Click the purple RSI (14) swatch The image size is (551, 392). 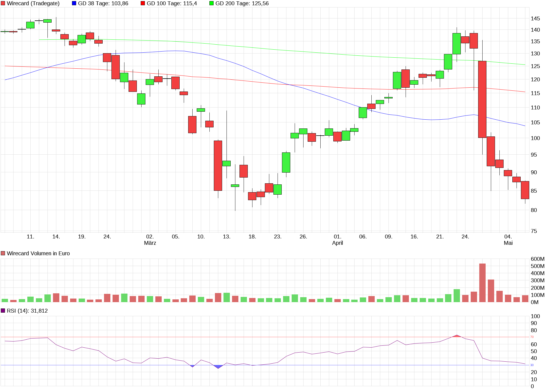tap(3, 310)
